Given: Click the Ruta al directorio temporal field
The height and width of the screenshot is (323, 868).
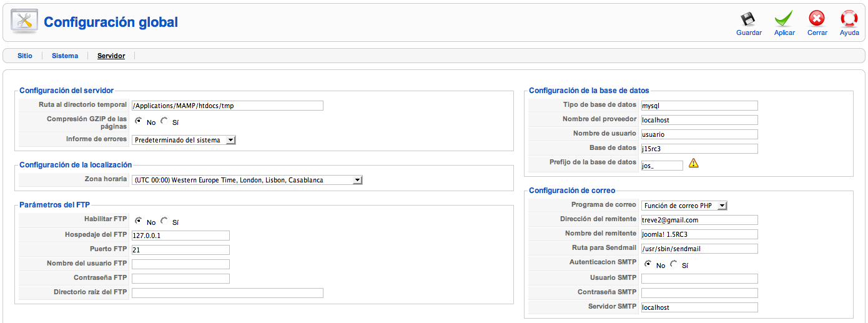Looking at the screenshot, I should (x=227, y=106).
